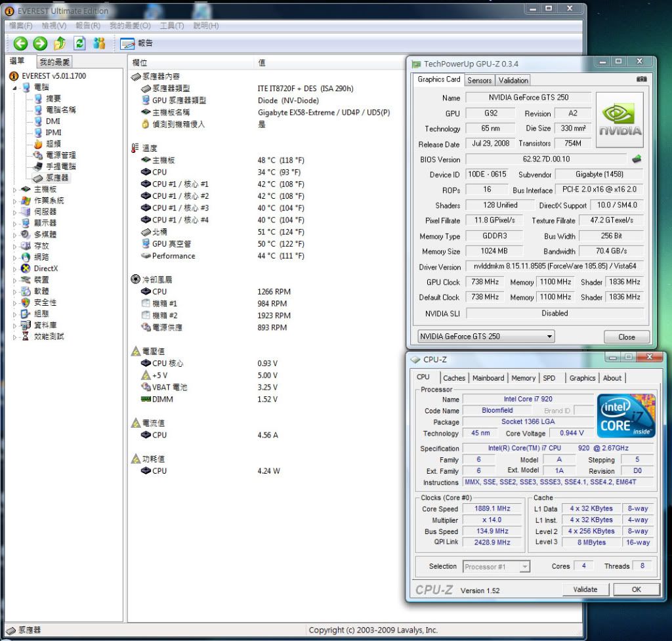Take a GPU-Z screenshot with camera icon
This screenshot has height=641, width=672.
coord(641,79)
